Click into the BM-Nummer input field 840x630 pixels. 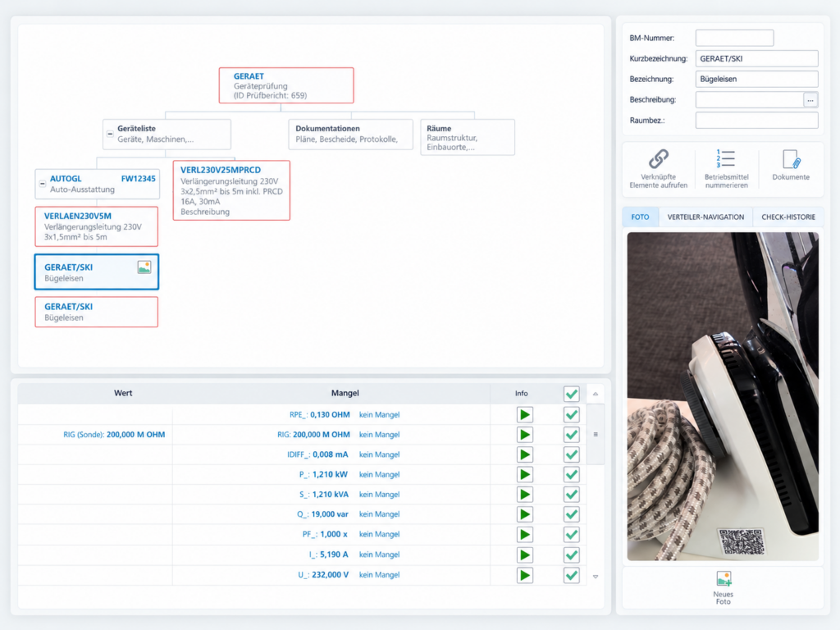[734, 38]
